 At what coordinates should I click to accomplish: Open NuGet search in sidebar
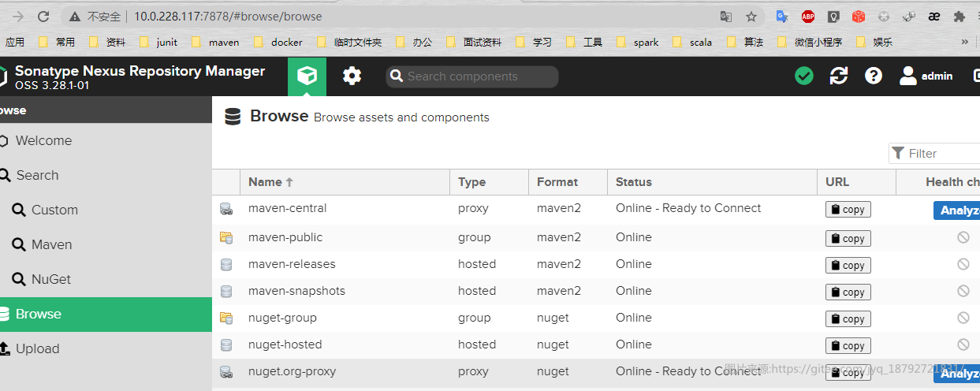pyautogui.click(x=106, y=279)
